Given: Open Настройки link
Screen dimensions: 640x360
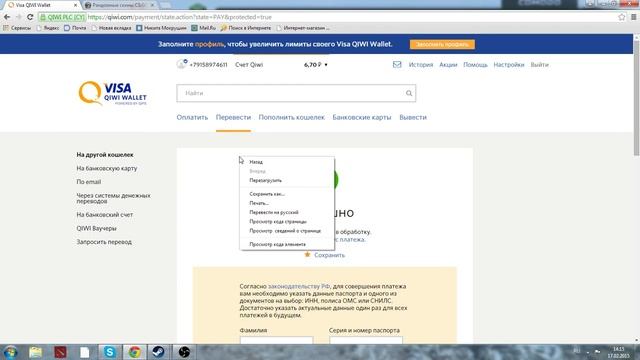Looking at the screenshot, I should click(509, 64).
